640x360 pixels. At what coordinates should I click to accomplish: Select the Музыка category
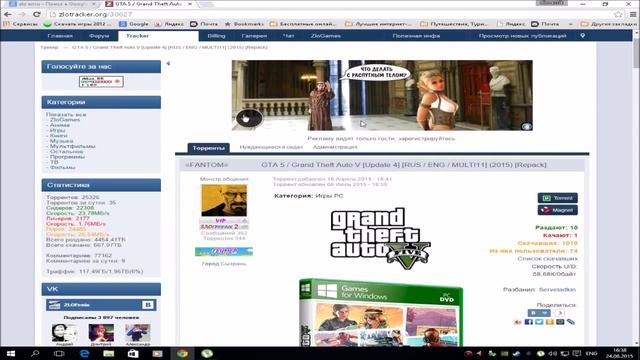point(61,141)
